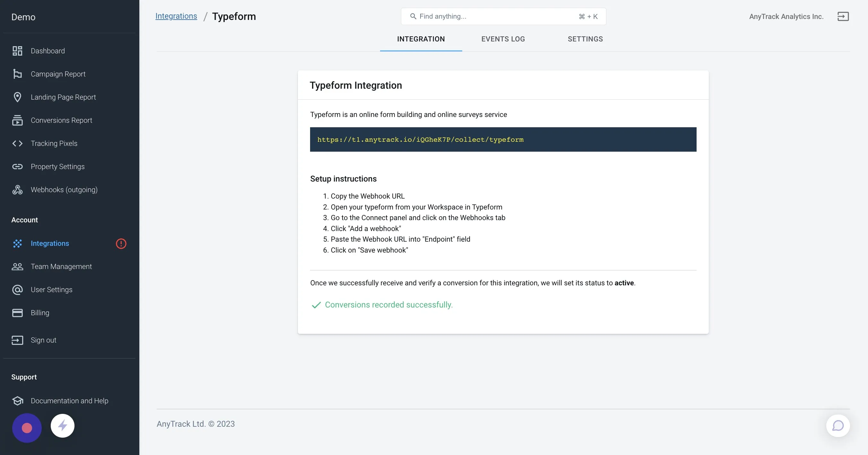Screen dimensions: 868x455
Task: Click "Conversions recorded successfully." message
Action: (388, 305)
